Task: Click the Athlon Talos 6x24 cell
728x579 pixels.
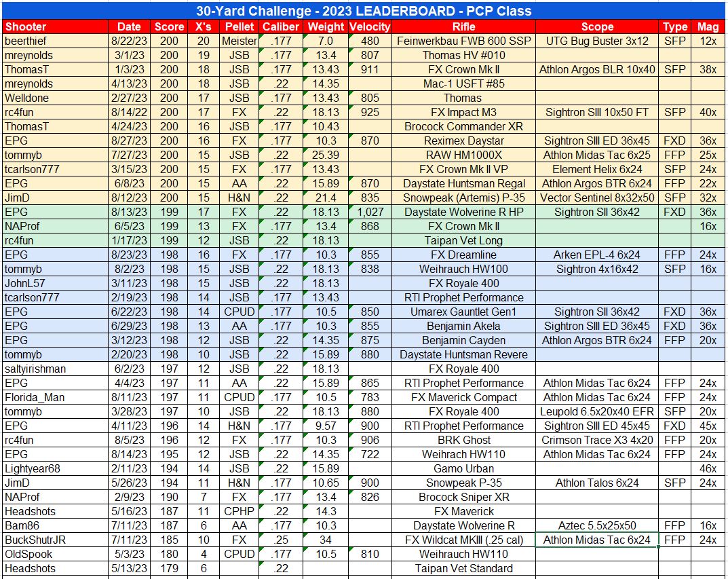Action: point(597,483)
